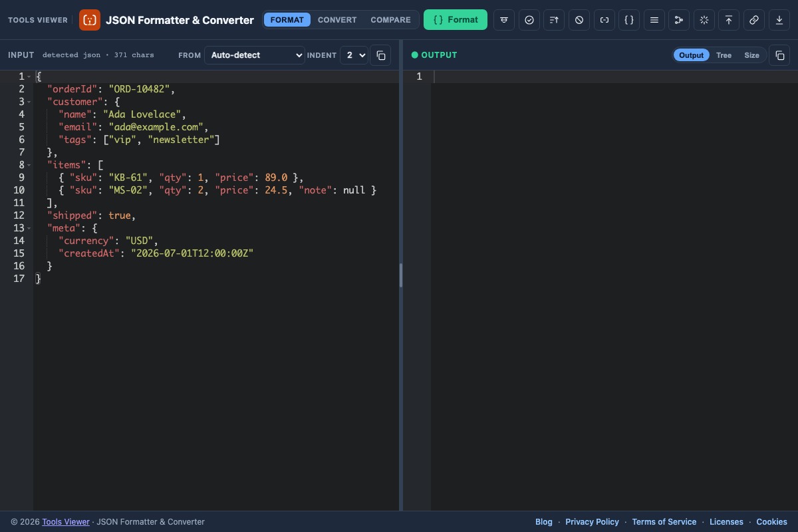Click the empty area below the input code

(216, 399)
